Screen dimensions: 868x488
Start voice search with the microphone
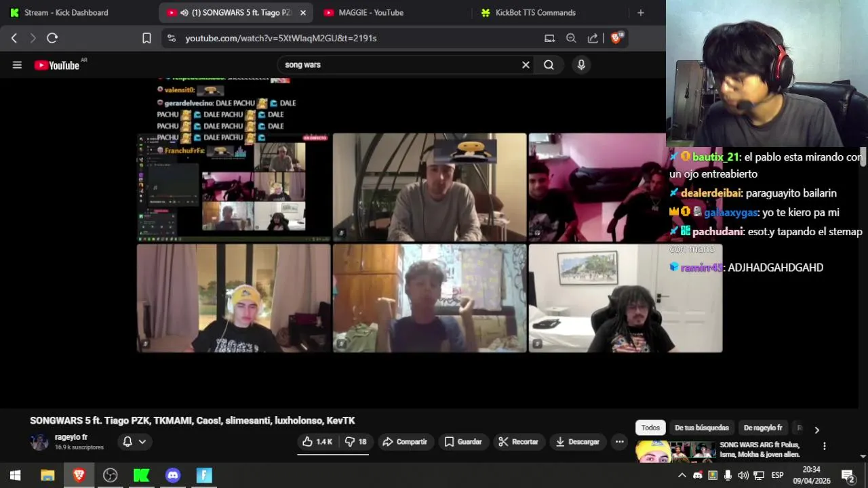pyautogui.click(x=580, y=65)
